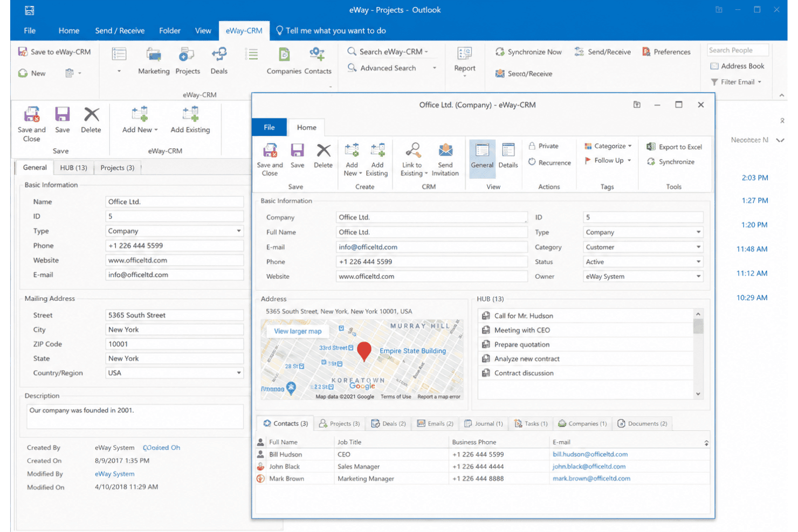Click Save to eWay-CRM in Outlook ribbon
The image size is (798, 532).
[x=54, y=52]
